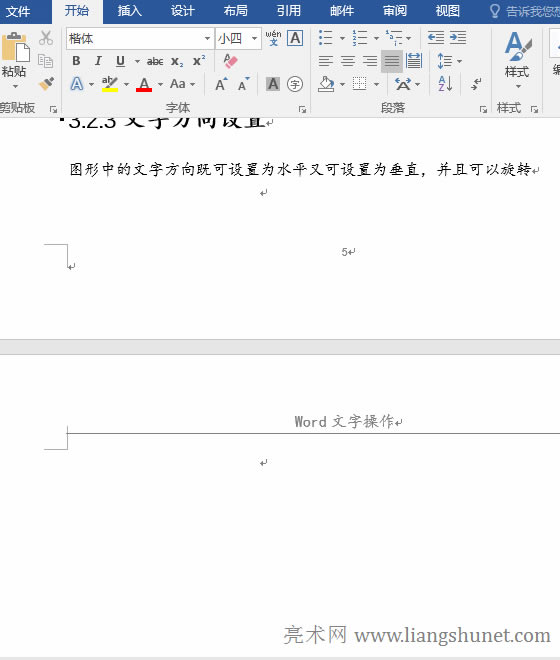This screenshot has height=660, width=560.
Task: Open the Font dialog launcher
Action: (x=302, y=109)
